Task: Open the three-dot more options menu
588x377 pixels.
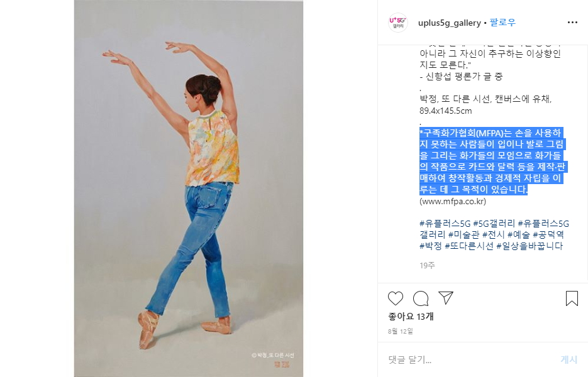Action: coord(573,23)
